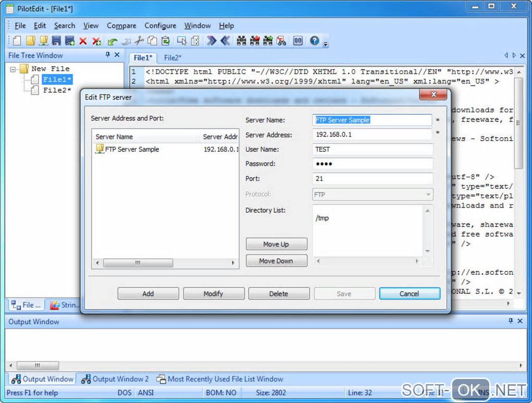Screen dimensions: 532x403
Task: Switch to the File2* editor tab
Action: click(x=173, y=58)
